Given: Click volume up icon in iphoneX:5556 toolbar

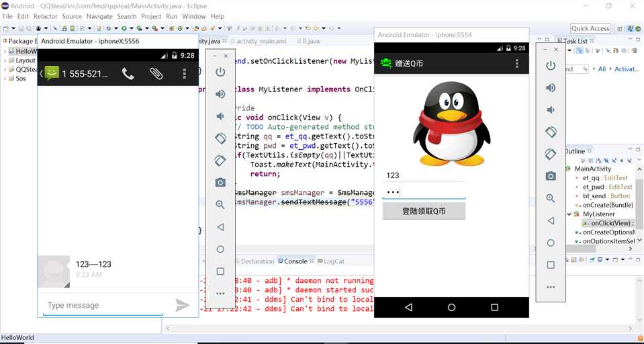Looking at the screenshot, I should click(x=220, y=94).
